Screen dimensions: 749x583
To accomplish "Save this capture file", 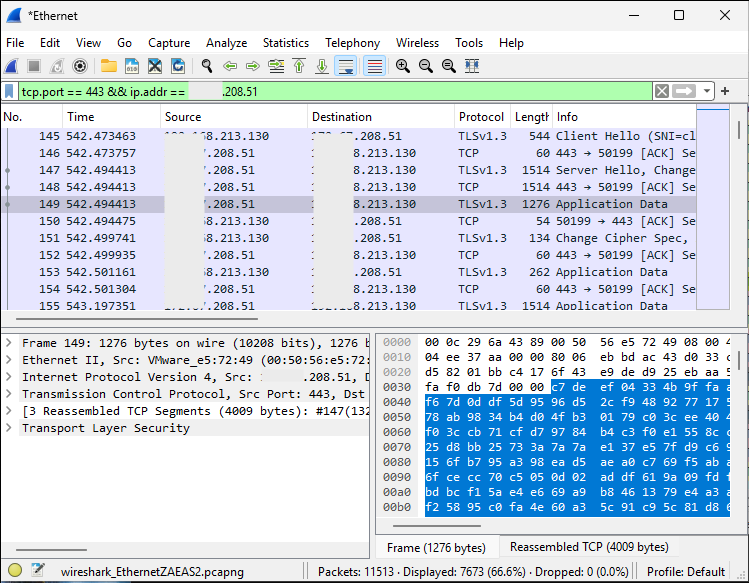I will click(x=131, y=66).
